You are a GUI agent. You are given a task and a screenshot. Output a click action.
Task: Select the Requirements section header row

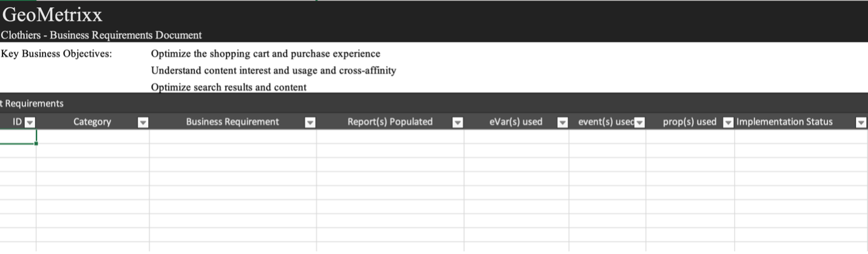[434, 103]
